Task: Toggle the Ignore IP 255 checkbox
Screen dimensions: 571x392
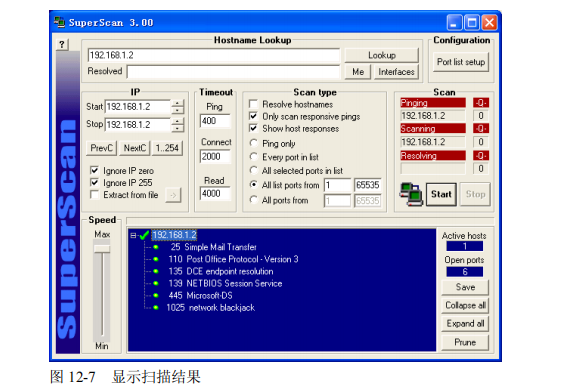Action: pos(95,182)
